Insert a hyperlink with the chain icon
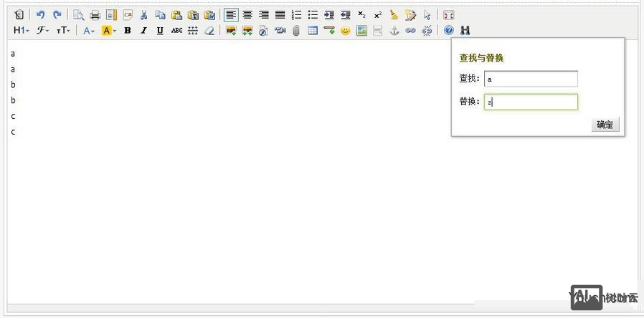Image resolution: width=644 pixels, height=318 pixels. [410, 30]
